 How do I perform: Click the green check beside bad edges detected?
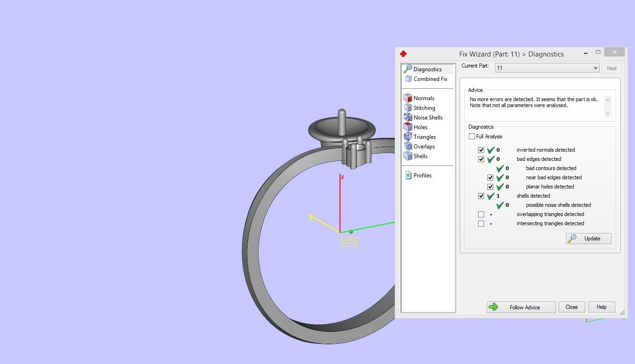click(491, 159)
